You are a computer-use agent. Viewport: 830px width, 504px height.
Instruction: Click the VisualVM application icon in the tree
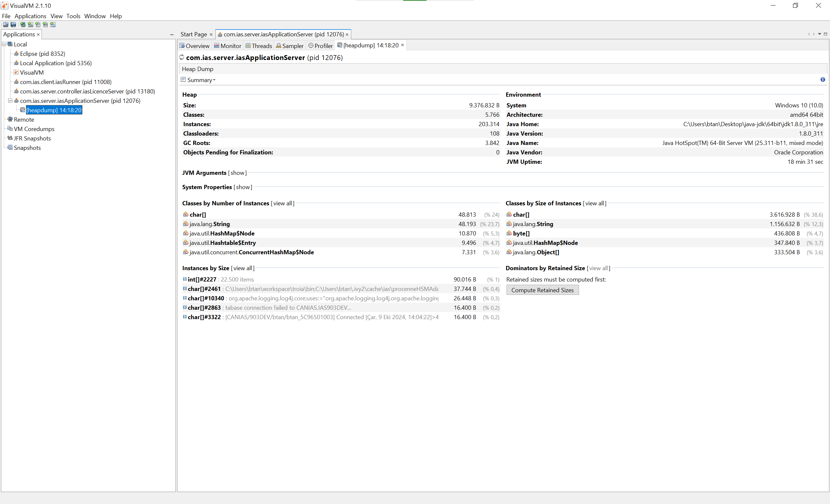click(x=16, y=72)
